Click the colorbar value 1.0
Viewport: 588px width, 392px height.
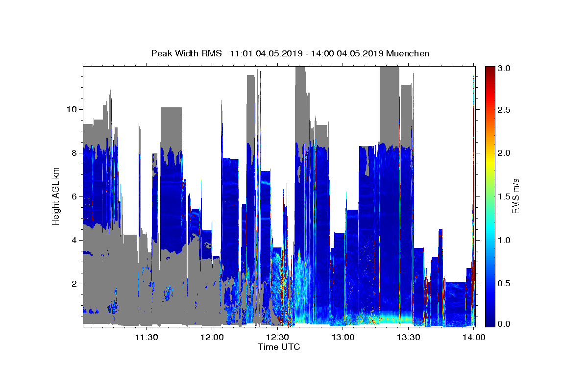[x=504, y=240]
